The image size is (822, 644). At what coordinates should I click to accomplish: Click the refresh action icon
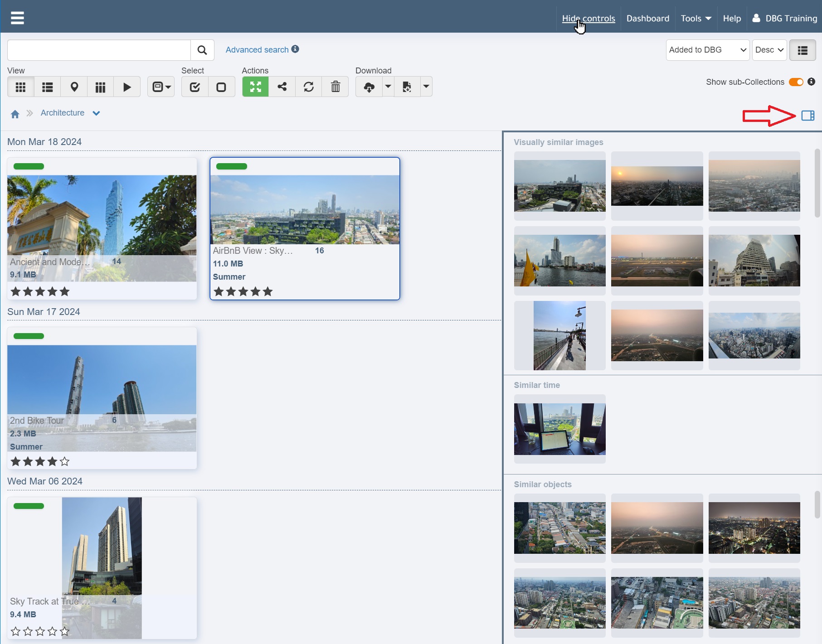pos(309,87)
